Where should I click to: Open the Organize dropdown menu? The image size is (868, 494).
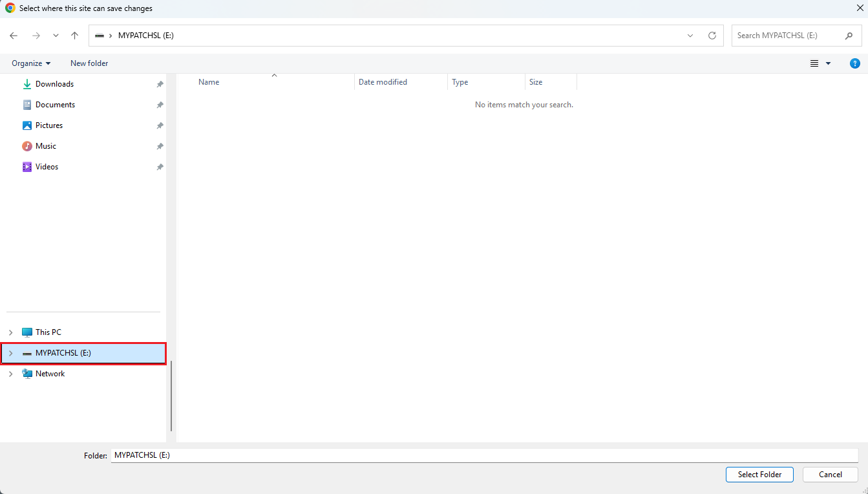30,63
